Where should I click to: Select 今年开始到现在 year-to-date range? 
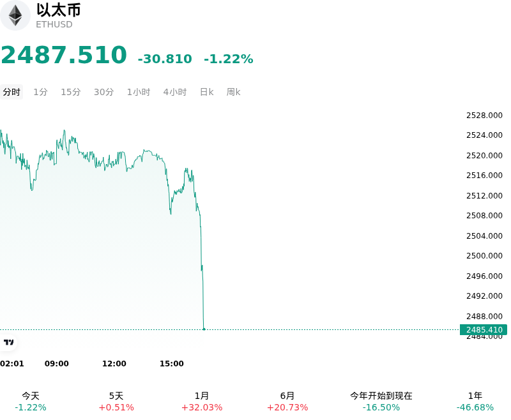click(381, 401)
